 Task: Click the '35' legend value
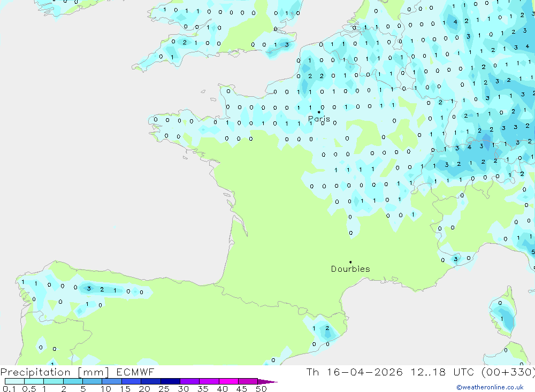click(x=203, y=389)
